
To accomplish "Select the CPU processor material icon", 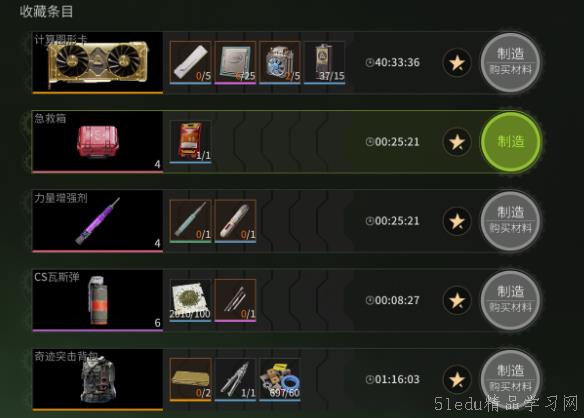I will [235, 62].
